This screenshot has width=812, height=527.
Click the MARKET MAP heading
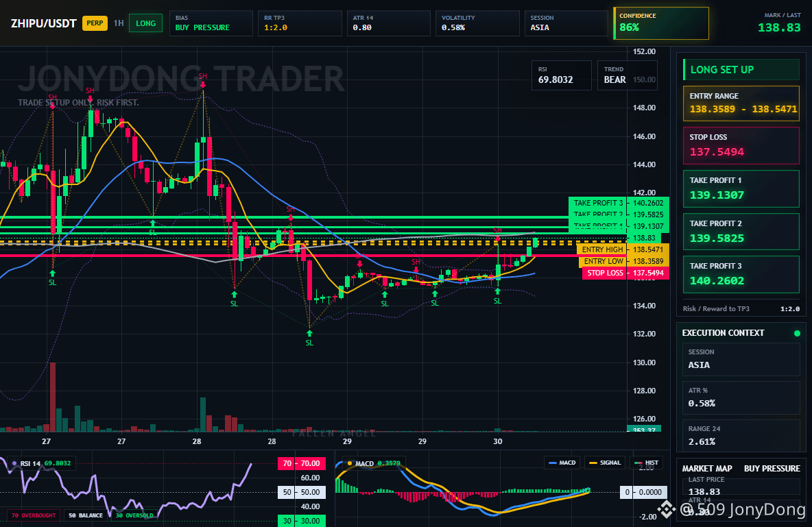point(707,469)
